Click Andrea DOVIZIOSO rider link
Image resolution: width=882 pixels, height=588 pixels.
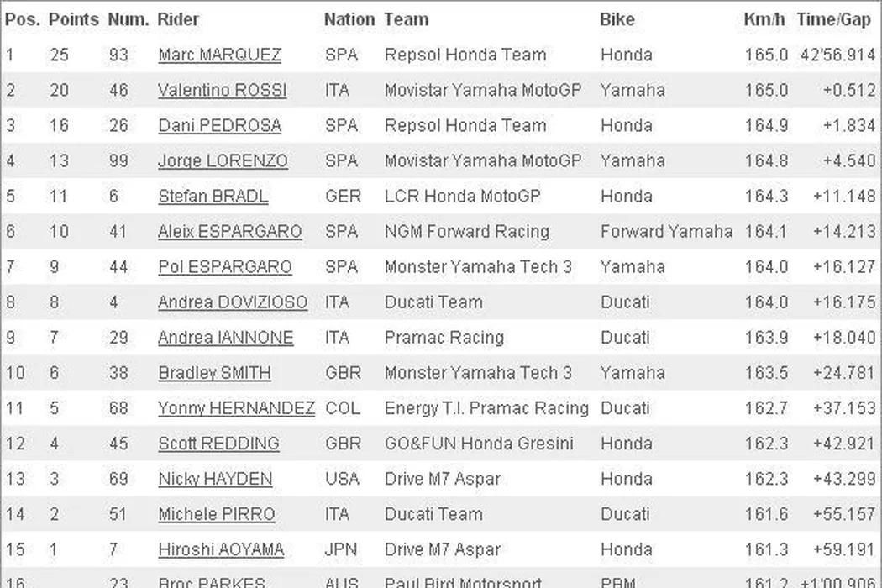(233, 302)
